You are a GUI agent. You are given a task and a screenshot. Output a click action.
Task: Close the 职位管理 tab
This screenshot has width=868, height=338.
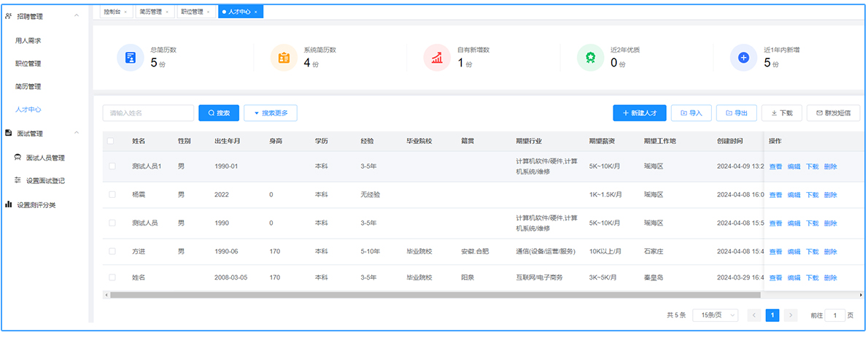(208, 12)
